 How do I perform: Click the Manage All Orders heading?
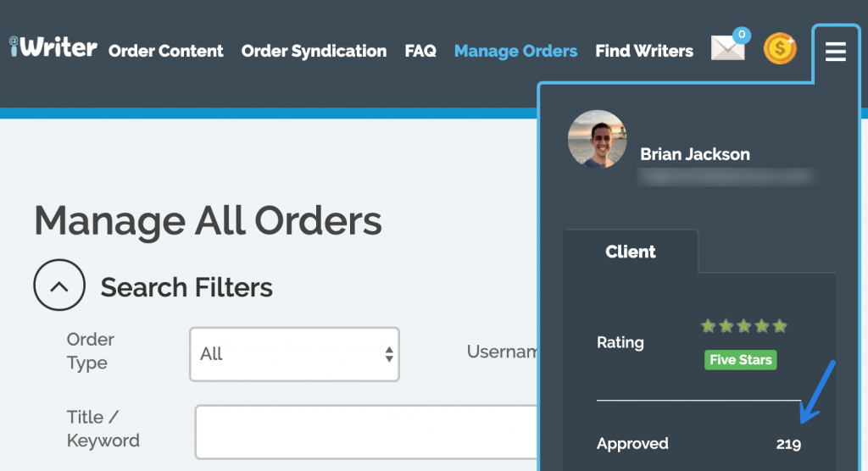click(208, 221)
